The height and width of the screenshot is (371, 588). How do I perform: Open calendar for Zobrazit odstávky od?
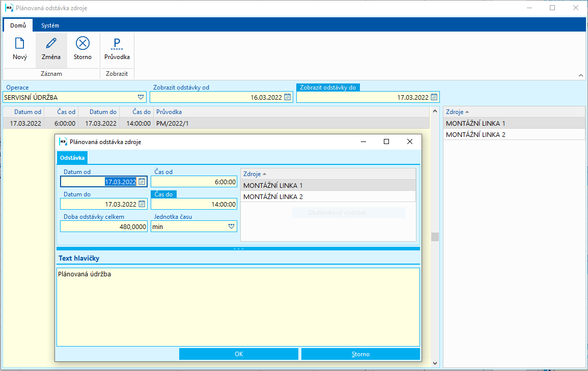coord(287,97)
